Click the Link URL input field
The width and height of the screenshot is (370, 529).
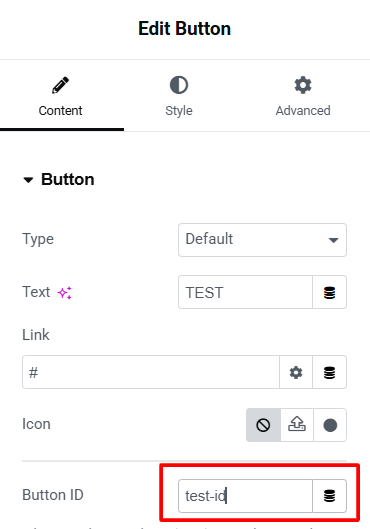[x=151, y=372]
